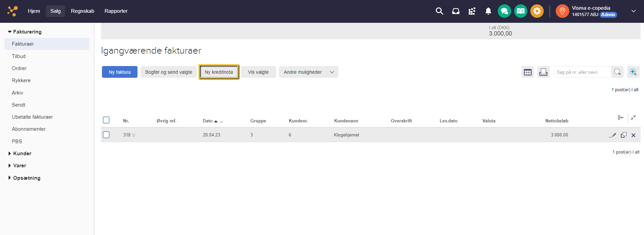
Task: Collapse the Fakturering tree section
Action: click(10, 32)
